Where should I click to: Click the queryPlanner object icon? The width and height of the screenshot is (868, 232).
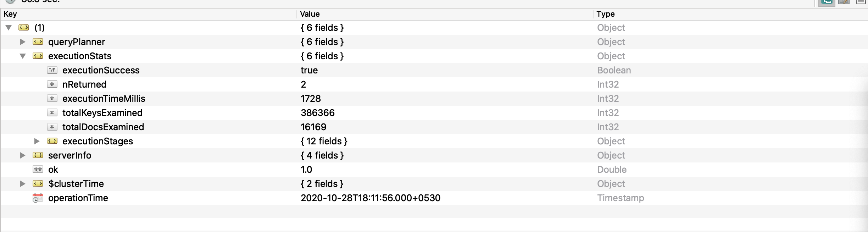pyautogui.click(x=38, y=42)
